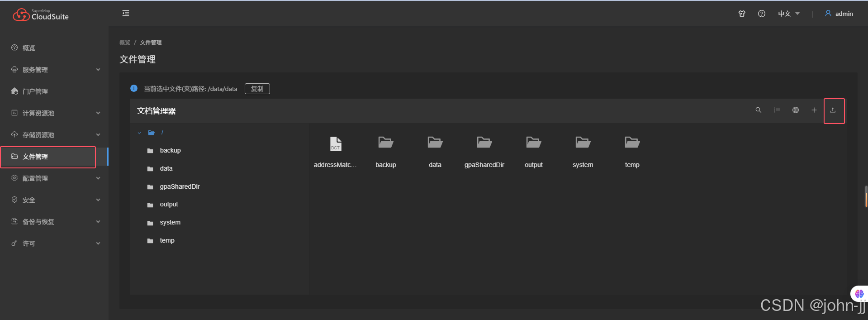Click the plus icon to create new

[x=814, y=110]
